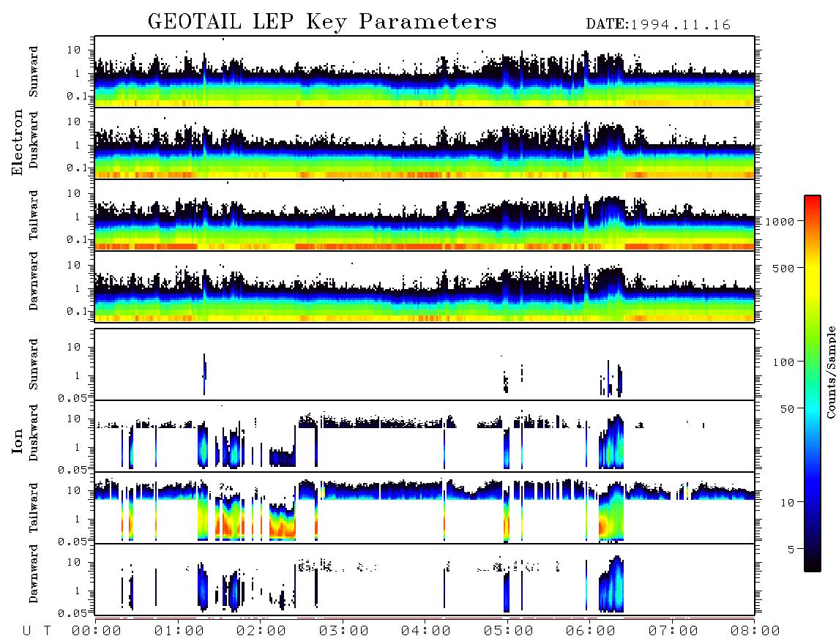Click the Electron Sunward spectrogram panel
Image resolution: width=836 pixels, height=644 pixels.
tap(425, 72)
